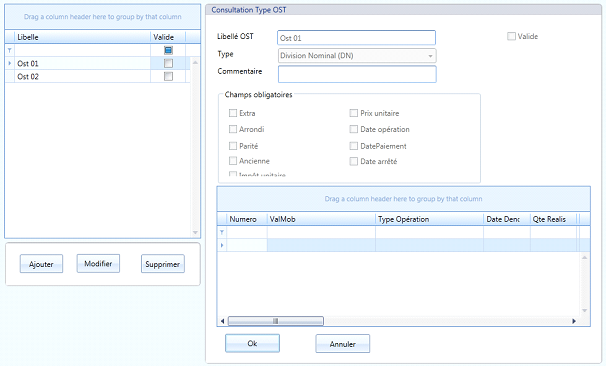
Task: Click the ValMob filter cell
Action: coord(321,232)
